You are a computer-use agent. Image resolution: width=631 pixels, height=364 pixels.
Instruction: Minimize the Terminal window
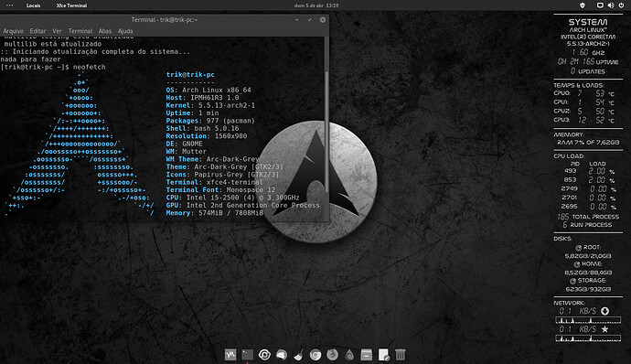297,20
